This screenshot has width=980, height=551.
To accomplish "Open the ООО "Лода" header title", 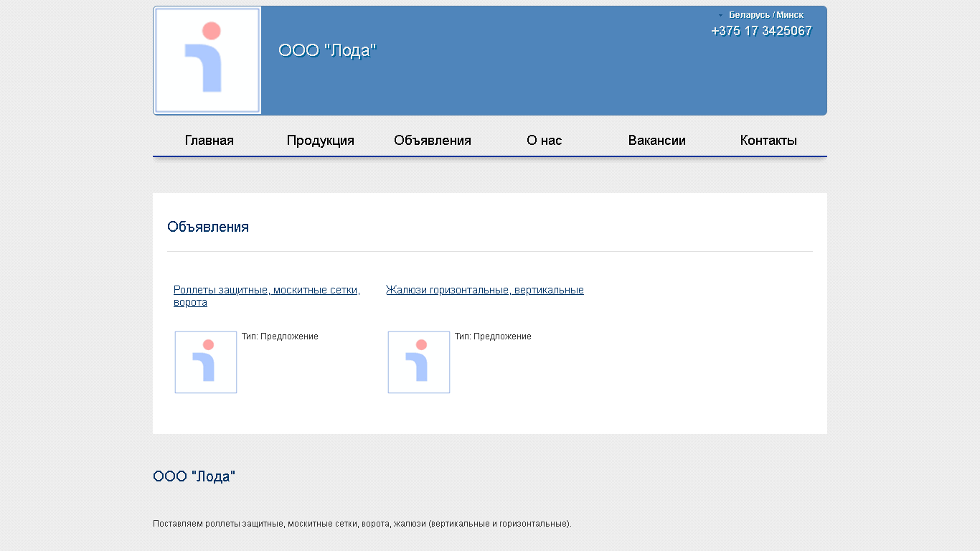I will [x=327, y=50].
